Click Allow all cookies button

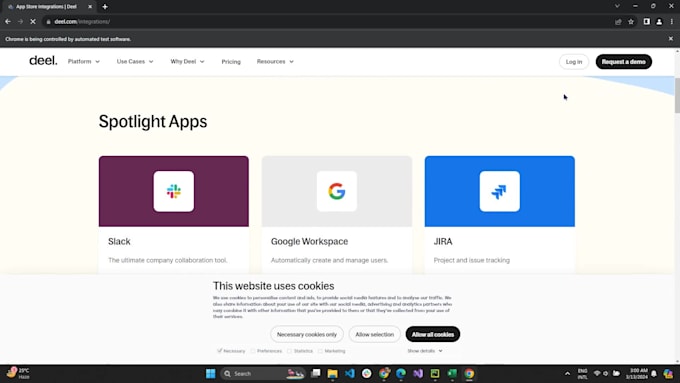[433, 334]
